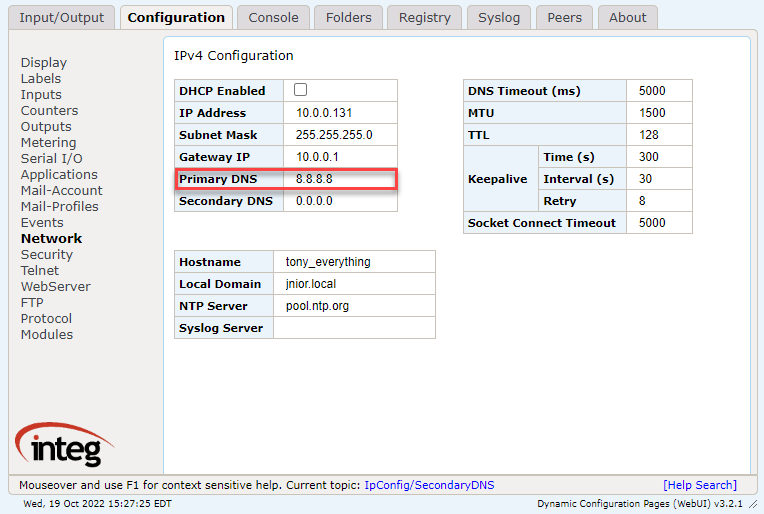
Task: Select the Syslog tab
Action: [498, 17]
